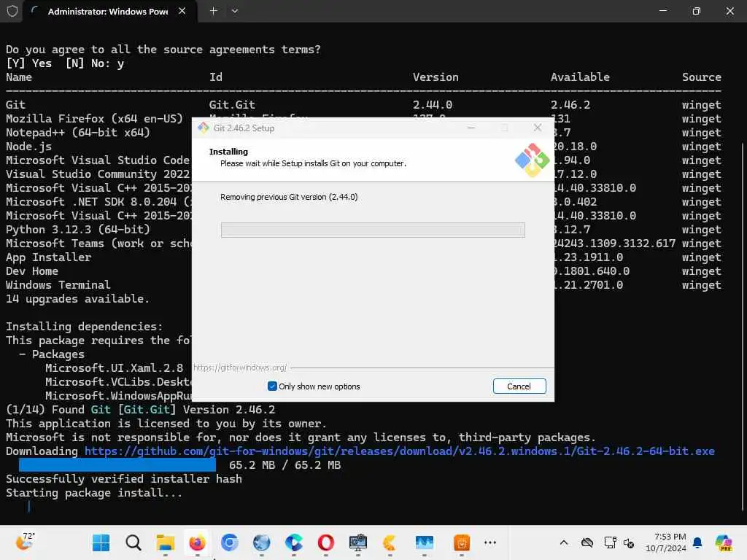Click the Git icon in setup title bar
Viewport: 747px width, 560px height.
[x=204, y=128]
